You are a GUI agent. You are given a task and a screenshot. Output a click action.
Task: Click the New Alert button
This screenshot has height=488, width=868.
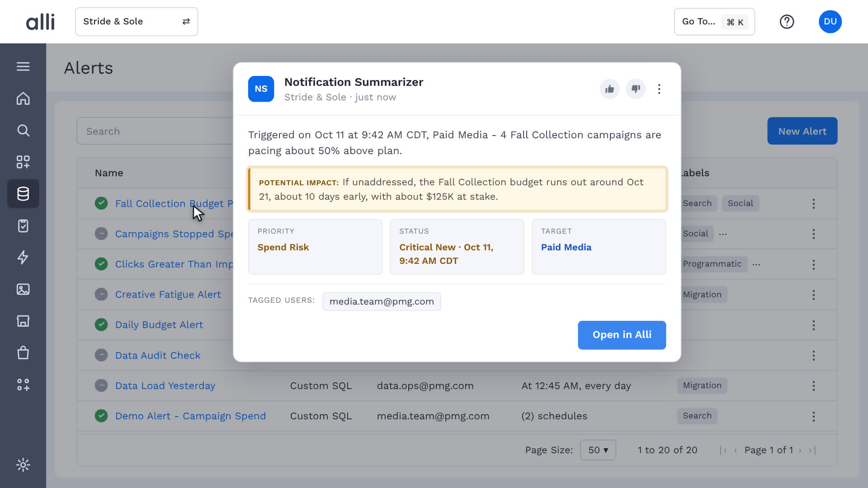click(802, 131)
